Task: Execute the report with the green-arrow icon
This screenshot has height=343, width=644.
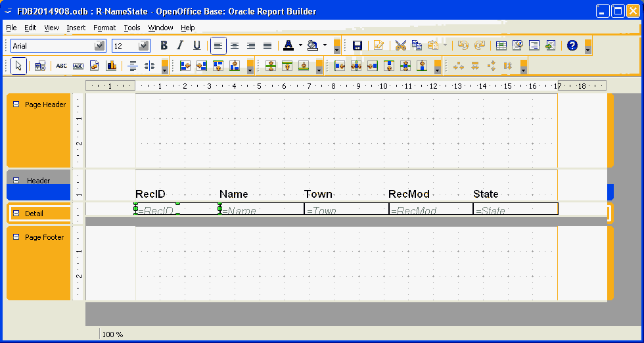Action: [x=551, y=45]
